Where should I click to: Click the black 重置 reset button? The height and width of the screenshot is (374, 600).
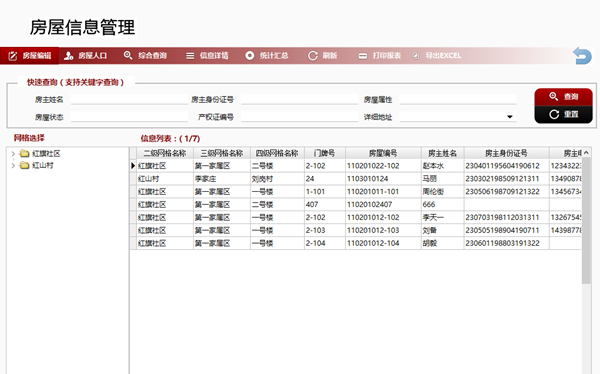pos(563,114)
